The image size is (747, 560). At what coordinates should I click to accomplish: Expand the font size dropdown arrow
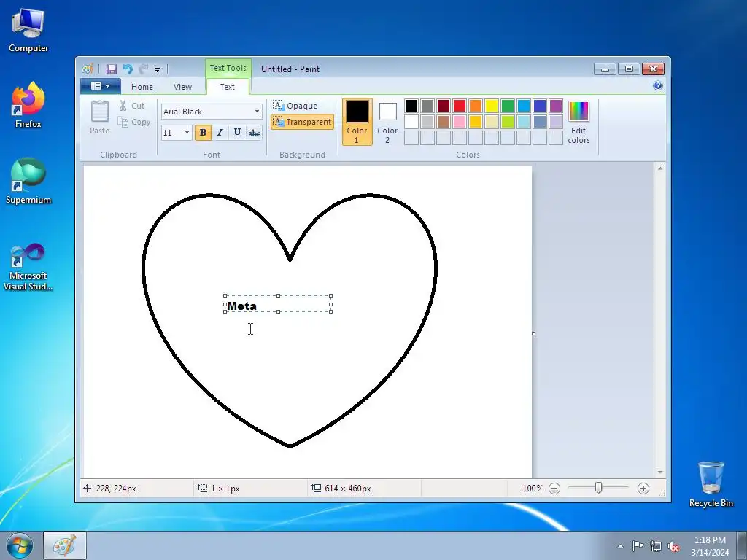pyautogui.click(x=187, y=133)
